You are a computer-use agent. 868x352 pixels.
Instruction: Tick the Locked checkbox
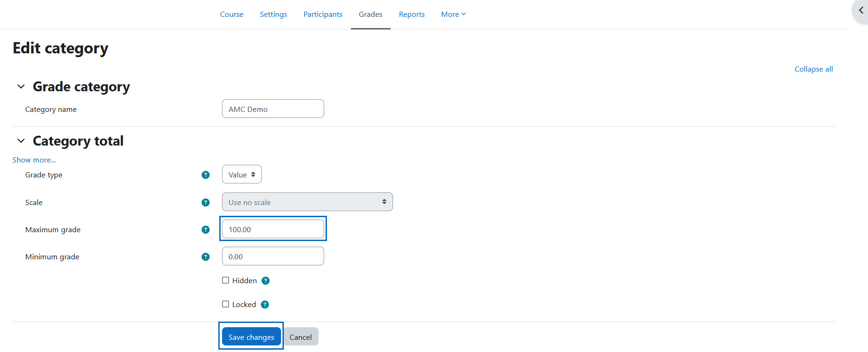pyautogui.click(x=225, y=304)
